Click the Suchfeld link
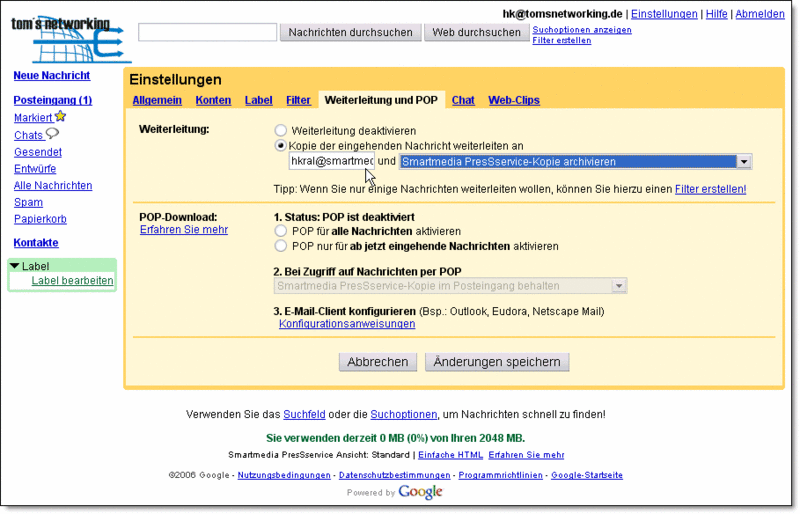Image resolution: width=800 pixels, height=514 pixels. [x=304, y=414]
